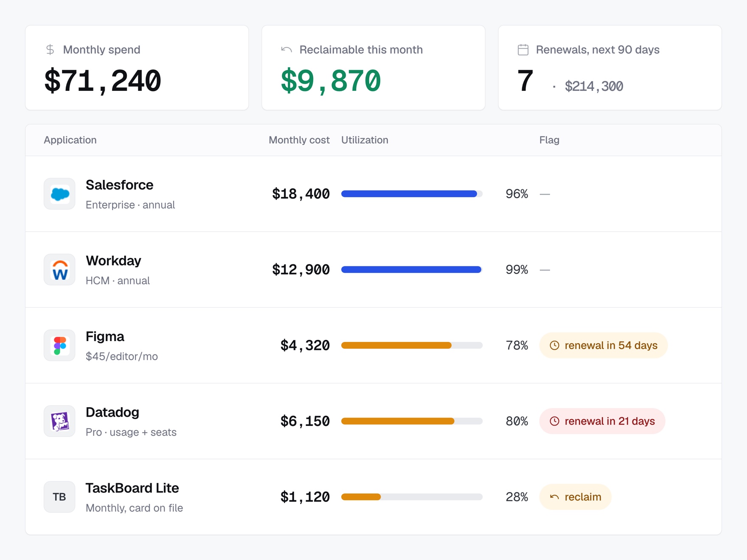Sort by the Application column header
The height and width of the screenshot is (560, 747).
point(70,140)
